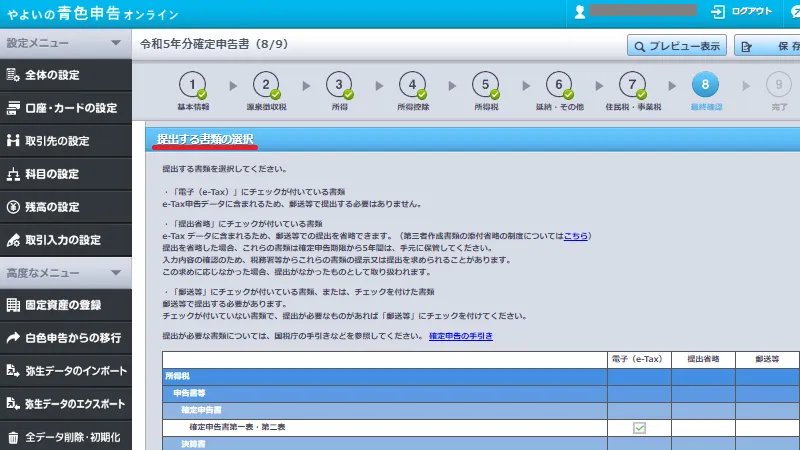Select current step 8 最終確認 circle
The width and height of the screenshot is (800, 450).
coord(705,85)
